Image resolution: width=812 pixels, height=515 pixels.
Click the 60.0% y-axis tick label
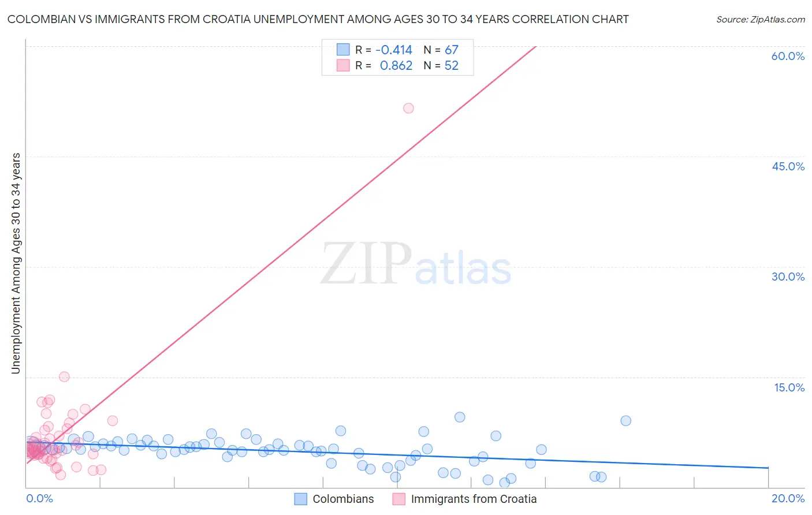[788, 56]
